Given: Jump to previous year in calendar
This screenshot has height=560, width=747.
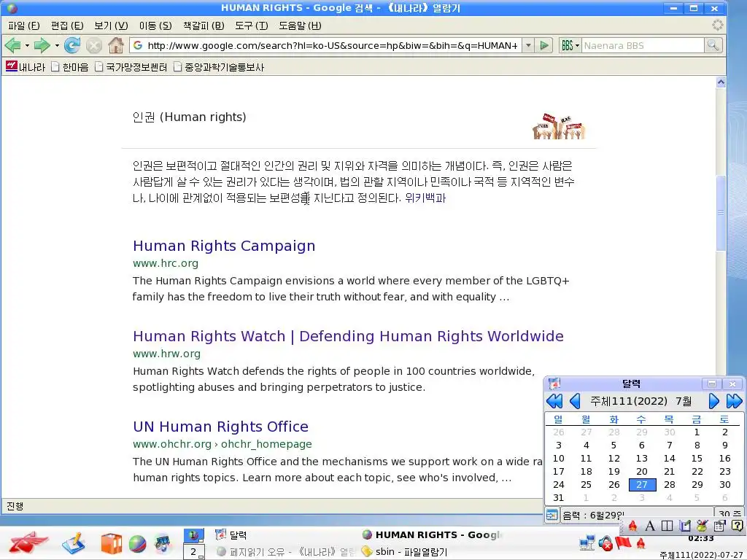Looking at the screenshot, I should (x=554, y=402).
